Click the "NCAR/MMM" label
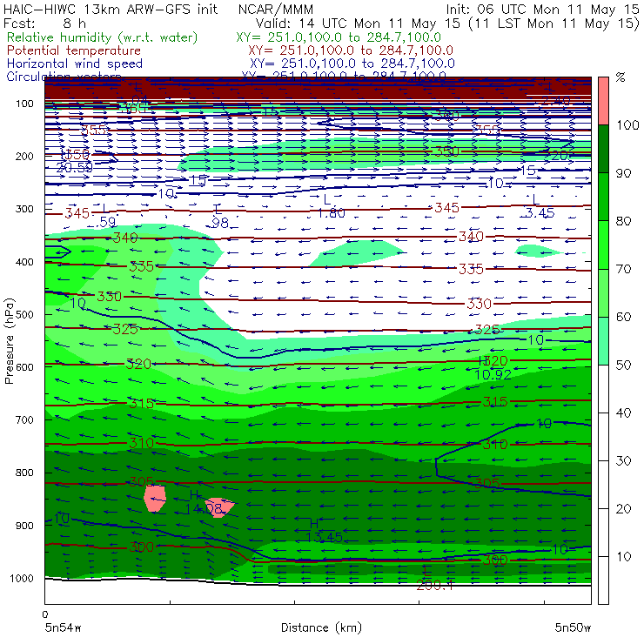This screenshot has height=644, width=644. (x=276, y=9)
